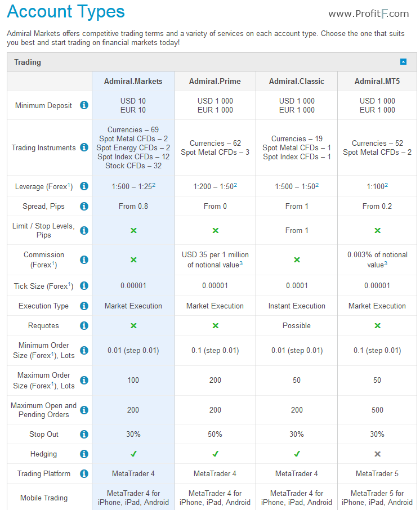Screen dimensions: 420x510
Task: Open Tick Size (Forex) info icon
Action: [84, 285]
